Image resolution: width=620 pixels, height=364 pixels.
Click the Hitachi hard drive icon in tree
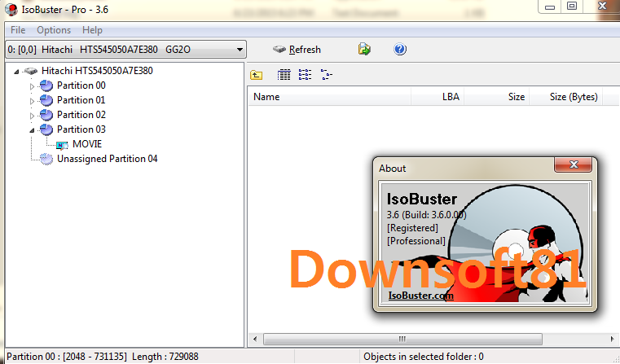pos(30,71)
